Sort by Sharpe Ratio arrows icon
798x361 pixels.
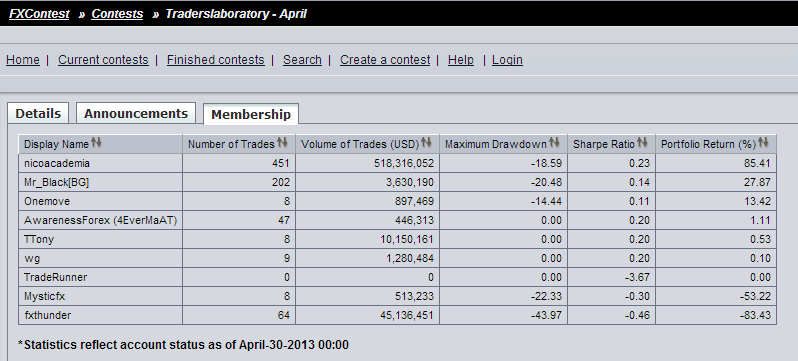click(642, 144)
